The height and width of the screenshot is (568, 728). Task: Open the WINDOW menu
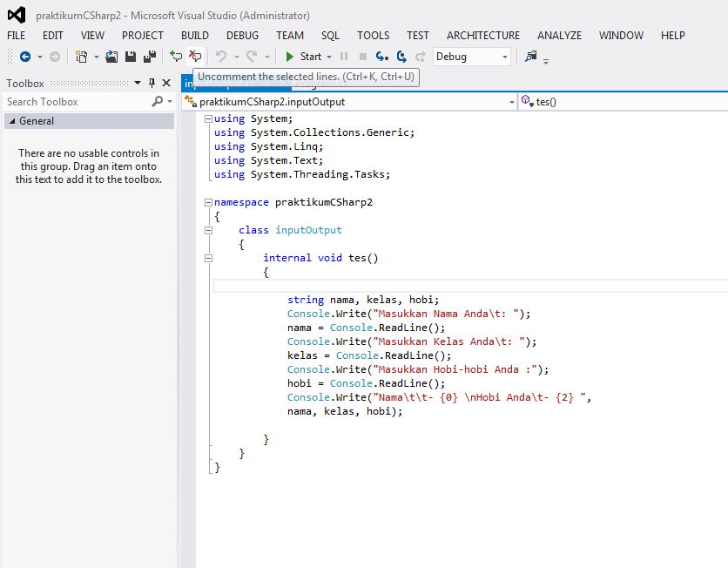pos(621,36)
